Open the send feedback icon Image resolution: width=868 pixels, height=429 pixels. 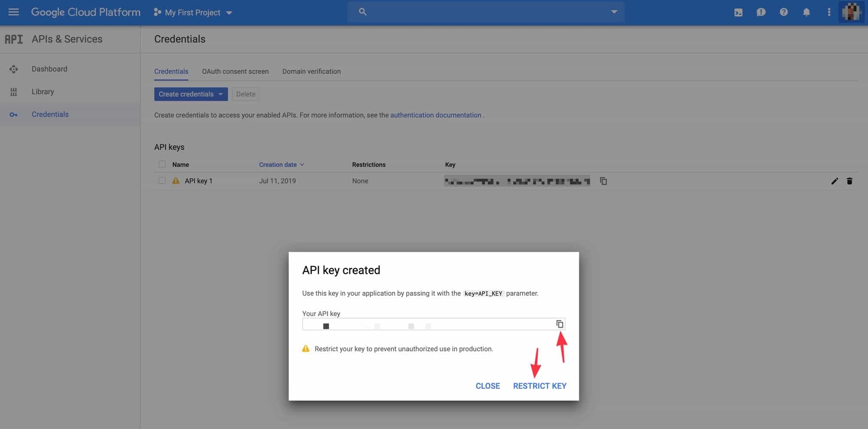(761, 13)
